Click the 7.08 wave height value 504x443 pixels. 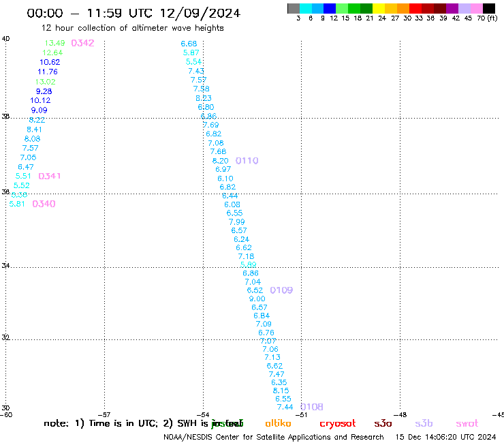click(216, 143)
